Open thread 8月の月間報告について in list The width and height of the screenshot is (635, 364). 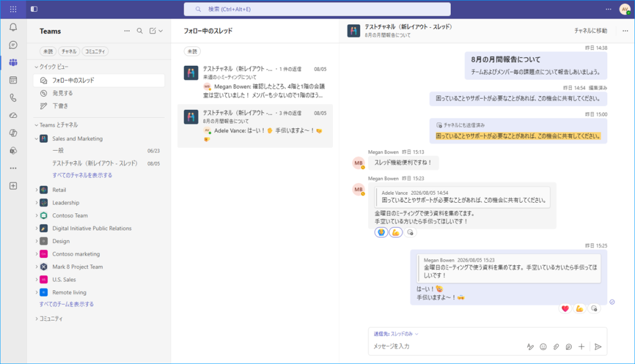[255, 126]
